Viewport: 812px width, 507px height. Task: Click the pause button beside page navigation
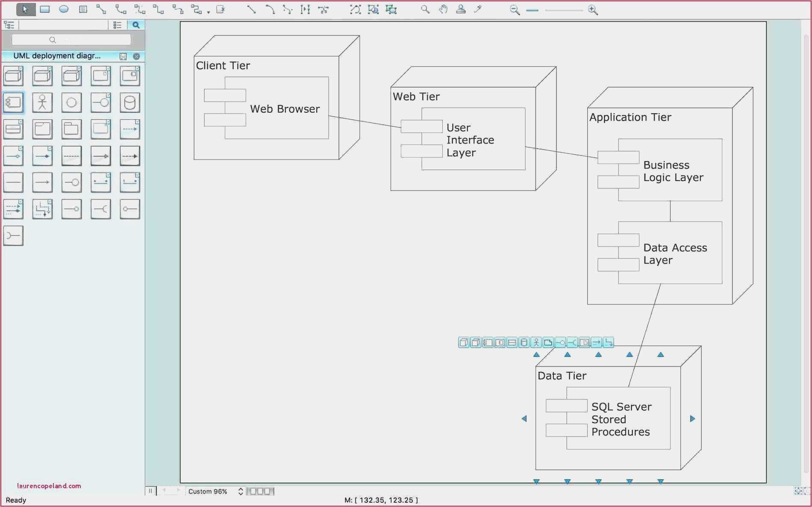tap(150, 491)
